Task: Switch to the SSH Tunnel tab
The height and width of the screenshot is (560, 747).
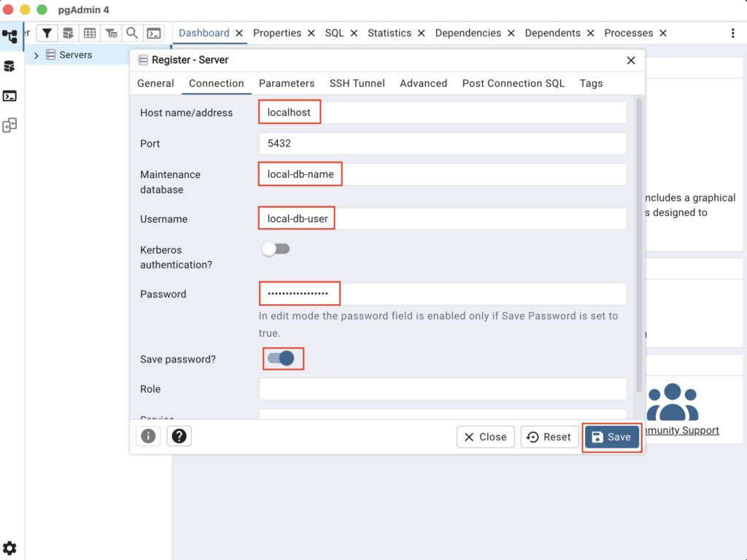Action: pyautogui.click(x=357, y=83)
